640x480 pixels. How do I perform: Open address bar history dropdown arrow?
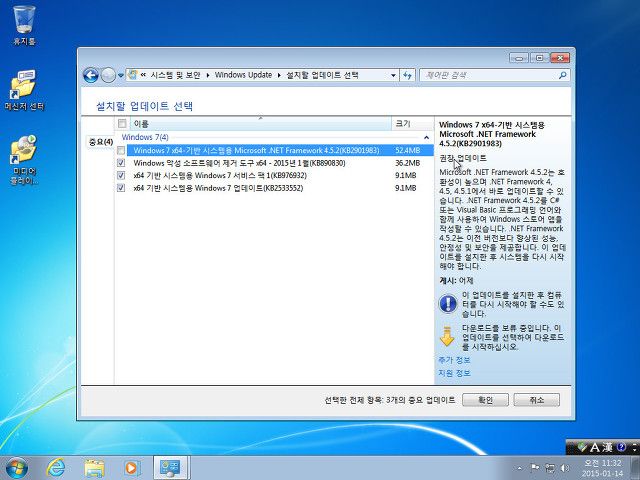coord(393,75)
